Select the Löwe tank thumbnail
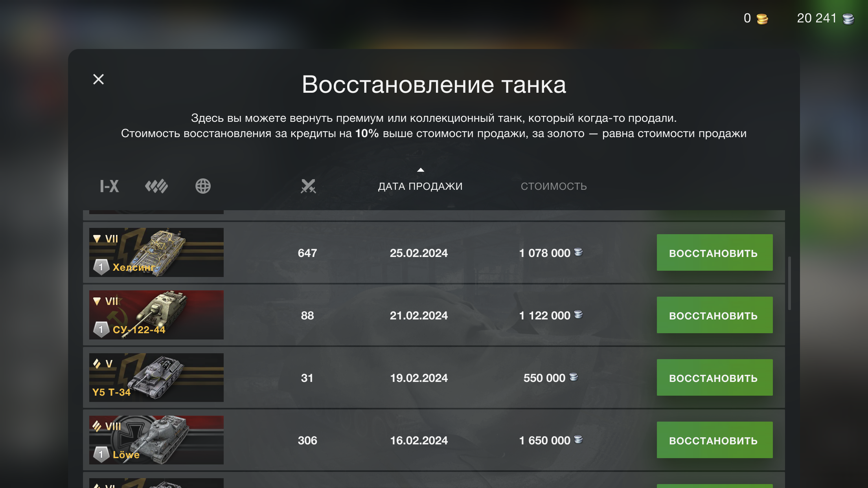This screenshot has height=488, width=868. [156, 440]
